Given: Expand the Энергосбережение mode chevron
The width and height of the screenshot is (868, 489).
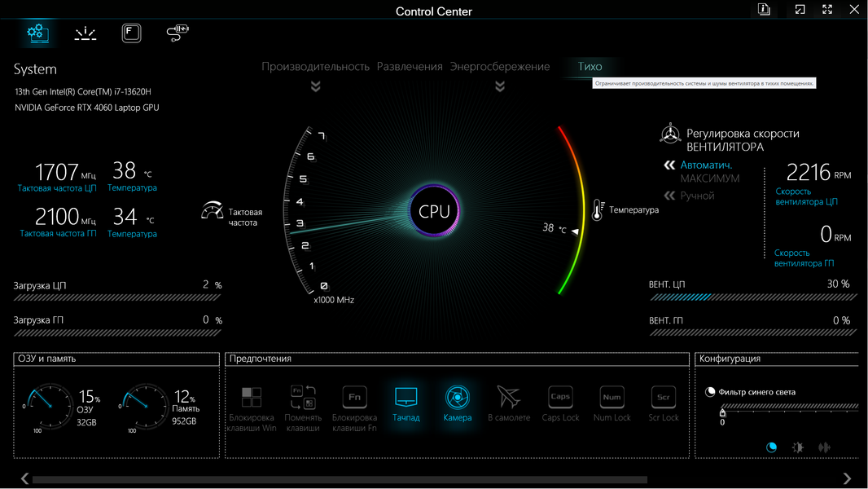Looking at the screenshot, I should tap(500, 86).
